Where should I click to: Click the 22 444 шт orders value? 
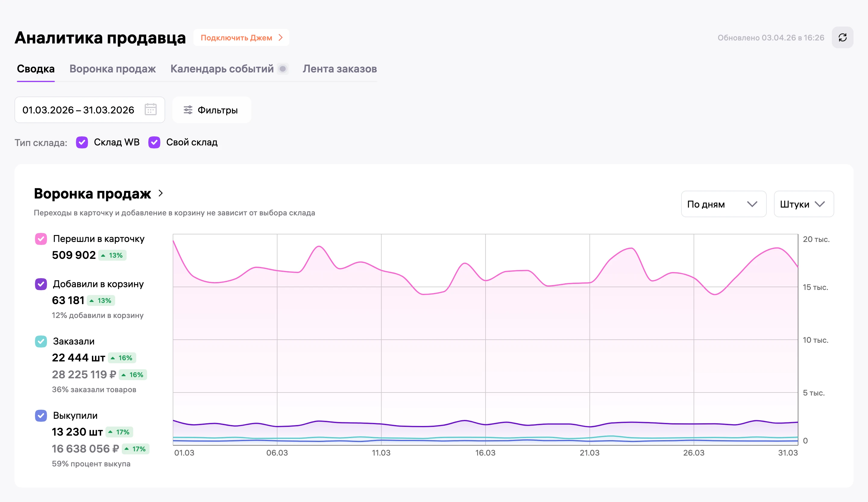click(79, 357)
